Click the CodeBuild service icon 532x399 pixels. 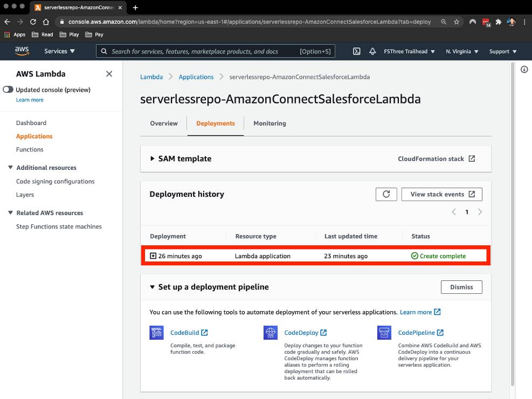[x=156, y=333]
